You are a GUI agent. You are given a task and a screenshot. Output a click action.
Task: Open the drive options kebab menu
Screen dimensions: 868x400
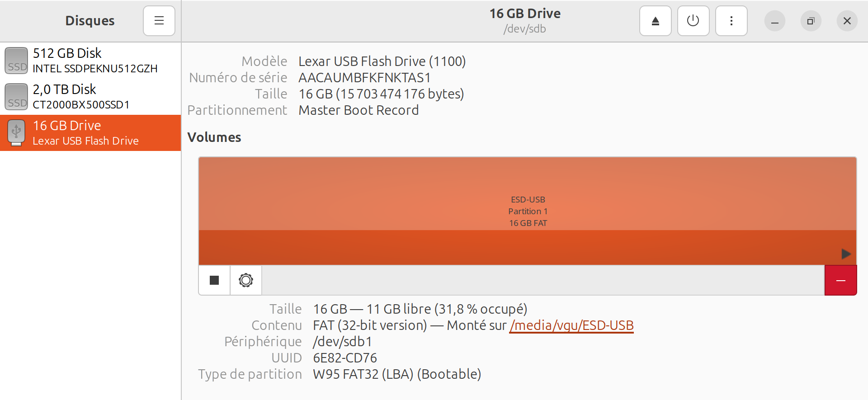tap(731, 21)
